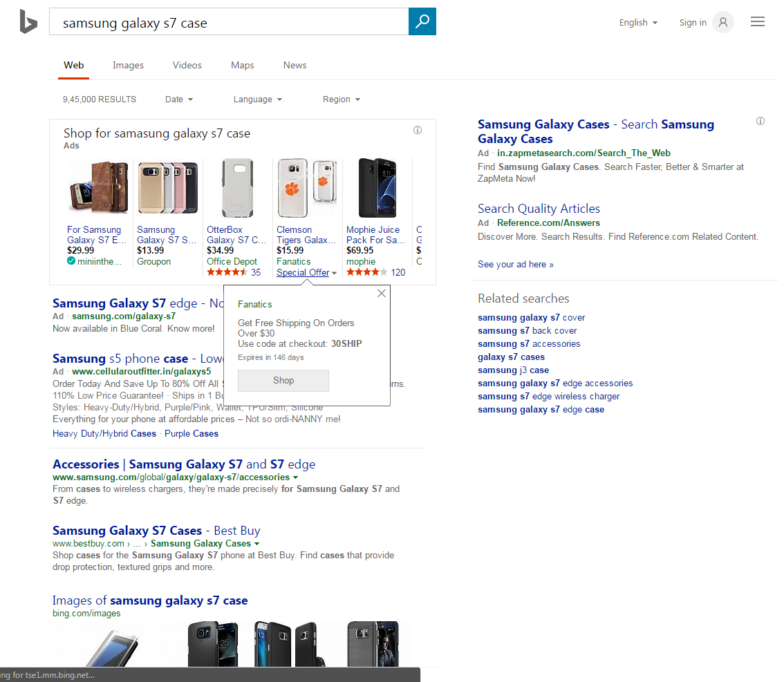Select 'samsung galaxy s7 edge accessories' search
This screenshot has width=784, height=682.
(555, 383)
